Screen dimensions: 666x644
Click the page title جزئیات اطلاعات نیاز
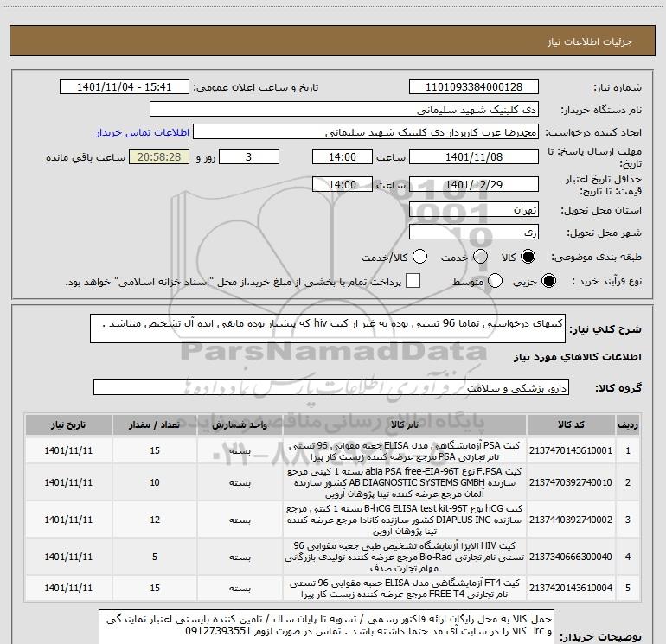click(590, 41)
